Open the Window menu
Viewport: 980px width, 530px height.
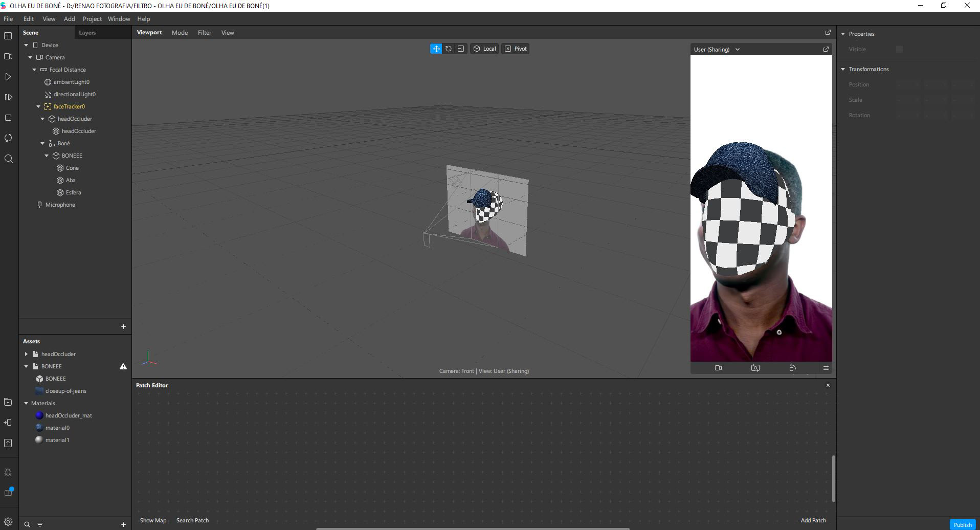click(119, 18)
